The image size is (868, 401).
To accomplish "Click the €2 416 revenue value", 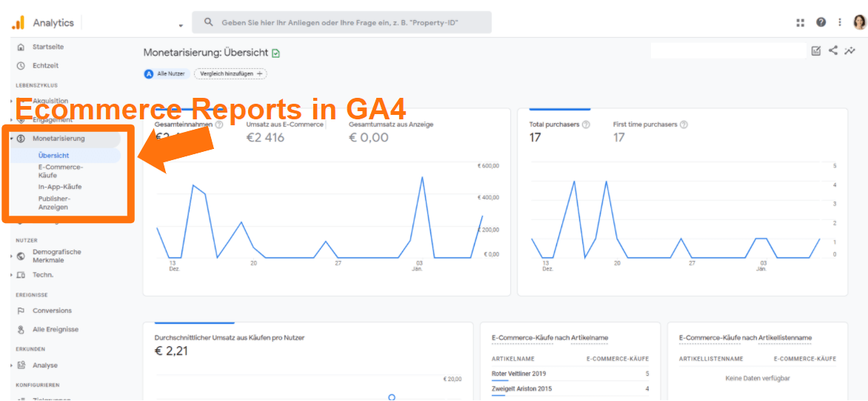I will [x=265, y=138].
